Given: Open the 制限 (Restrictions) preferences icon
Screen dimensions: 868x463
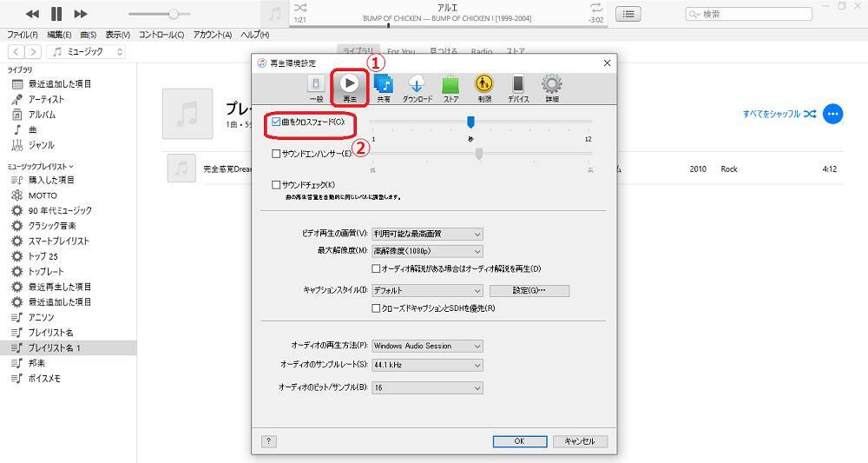Looking at the screenshot, I should pos(484,88).
